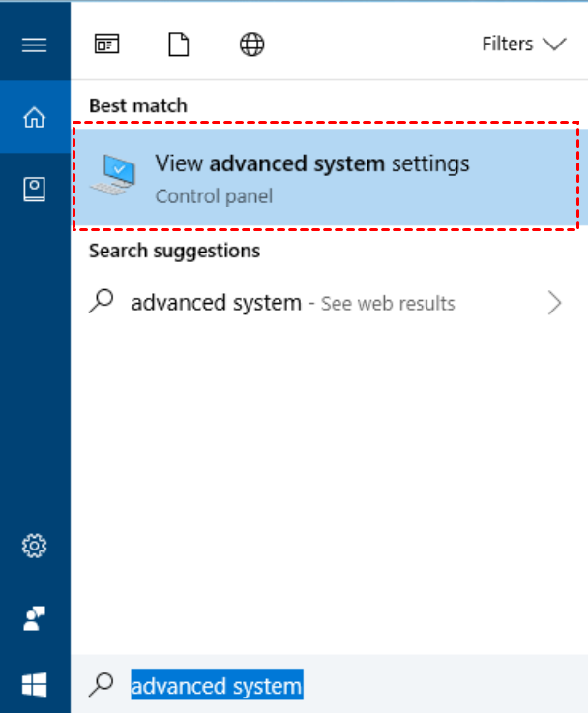588x713 pixels.
Task: Open the Cortana Notebook icon
Action: point(35,190)
